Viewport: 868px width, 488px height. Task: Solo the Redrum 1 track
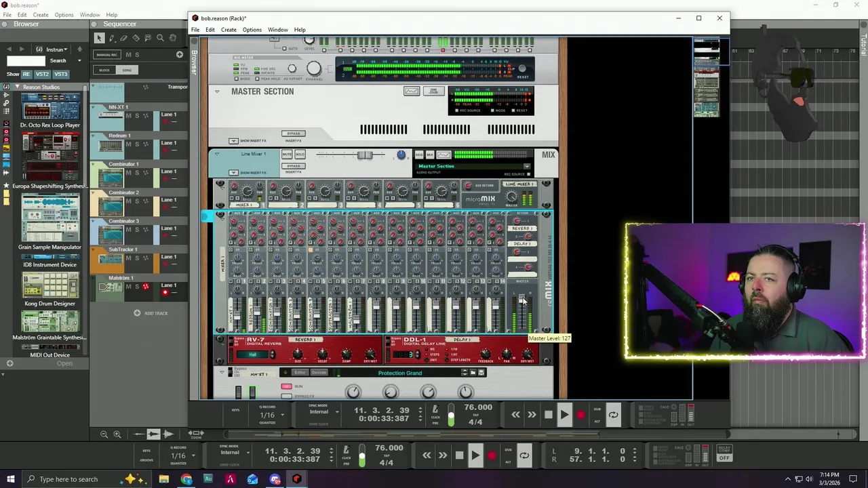click(136, 144)
